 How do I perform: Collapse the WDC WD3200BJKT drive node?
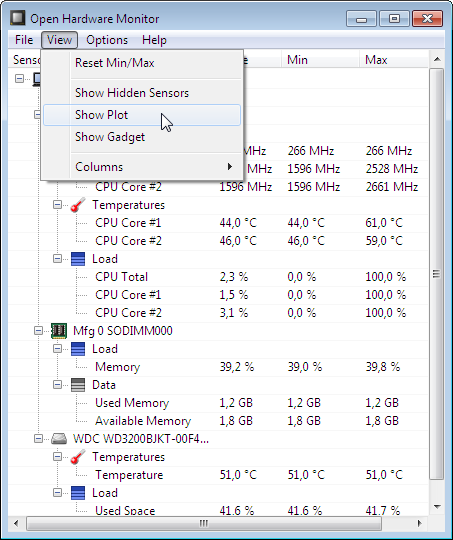click(x=38, y=439)
